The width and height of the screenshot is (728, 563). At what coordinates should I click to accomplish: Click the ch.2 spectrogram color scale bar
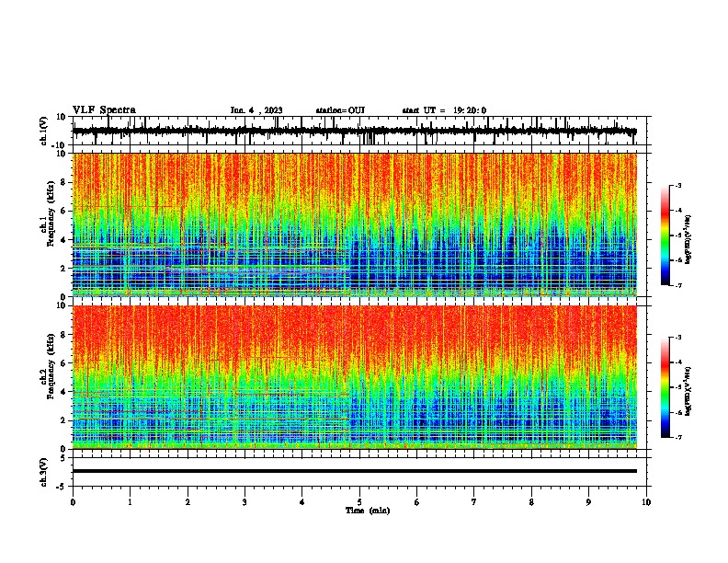point(665,387)
